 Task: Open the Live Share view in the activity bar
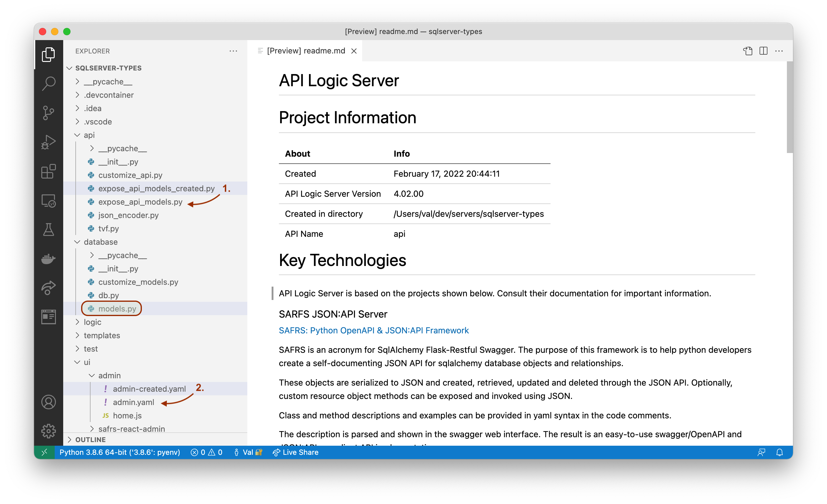point(48,288)
